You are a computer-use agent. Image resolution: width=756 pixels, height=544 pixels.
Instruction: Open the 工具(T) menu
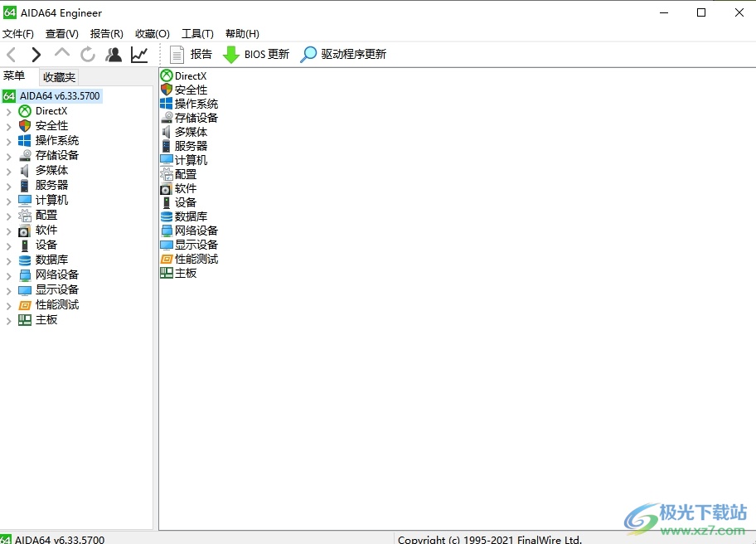[197, 34]
